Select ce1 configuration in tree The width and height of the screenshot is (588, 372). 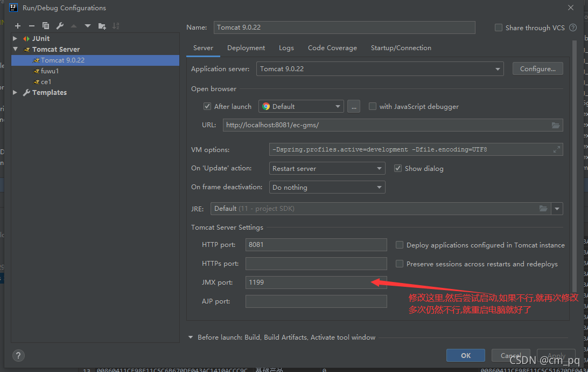[x=95, y=82]
